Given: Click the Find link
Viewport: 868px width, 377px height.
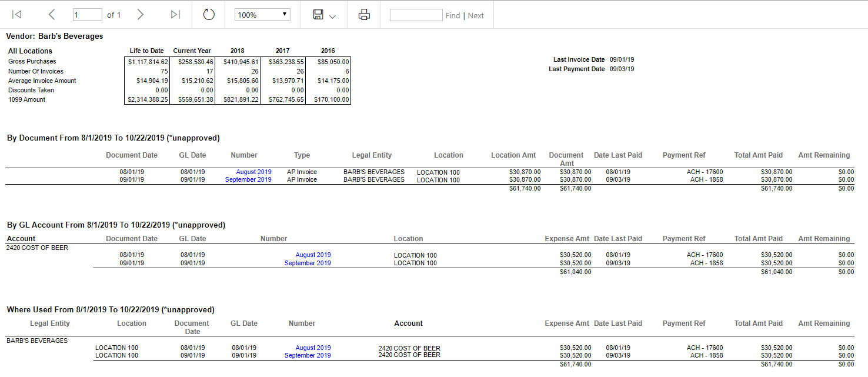Looking at the screenshot, I should pyautogui.click(x=453, y=15).
